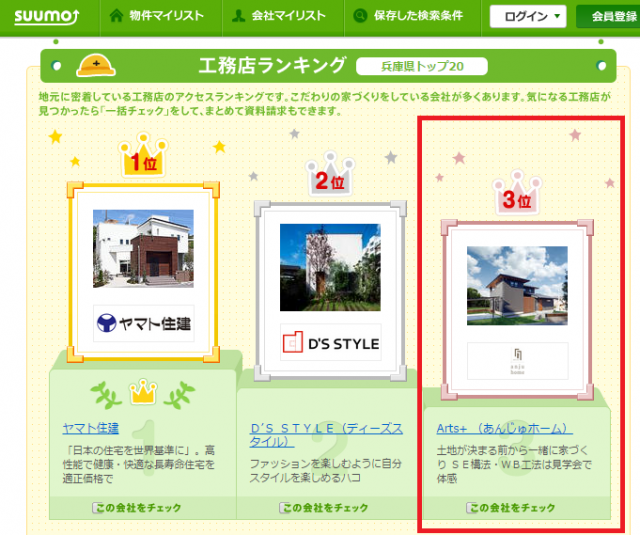Open the Arts+（あんじゅホーム） link

504,428
